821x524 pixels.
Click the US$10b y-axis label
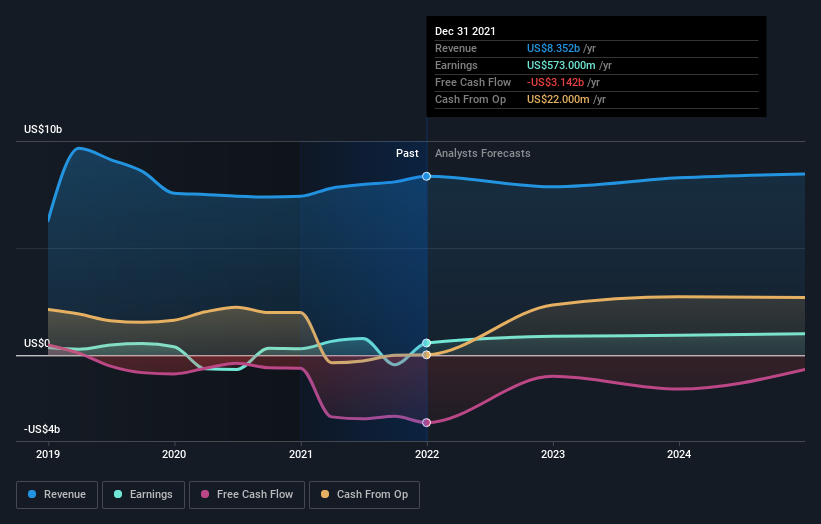coord(43,129)
